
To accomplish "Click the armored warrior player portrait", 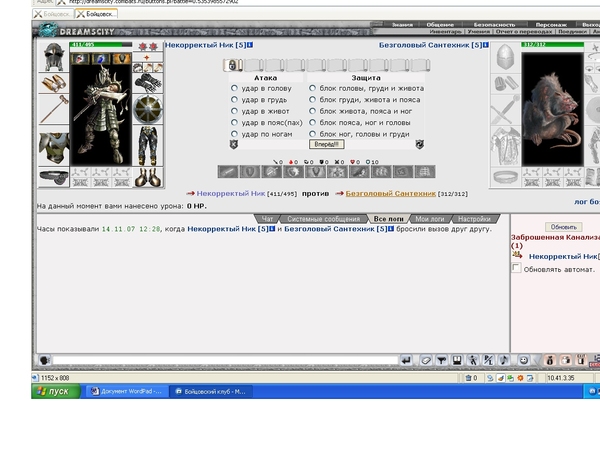I will [x=101, y=115].
